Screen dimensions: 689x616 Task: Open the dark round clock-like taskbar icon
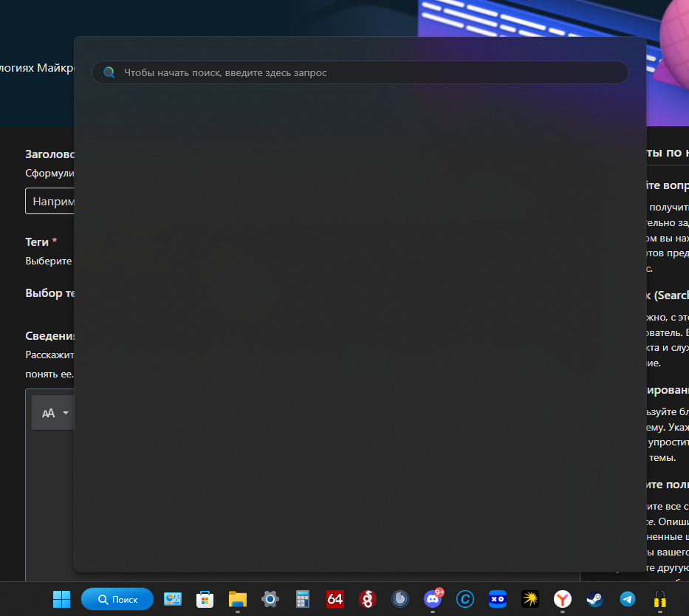click(400, 599)
